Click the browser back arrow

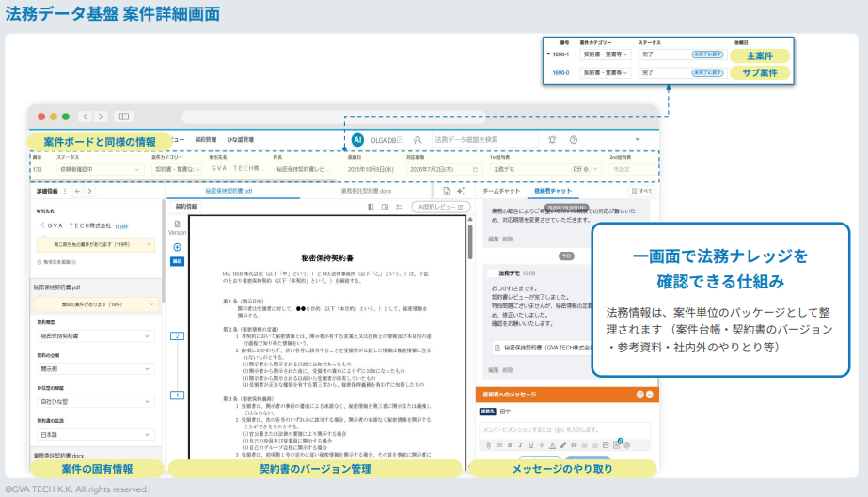pos(86,116)
